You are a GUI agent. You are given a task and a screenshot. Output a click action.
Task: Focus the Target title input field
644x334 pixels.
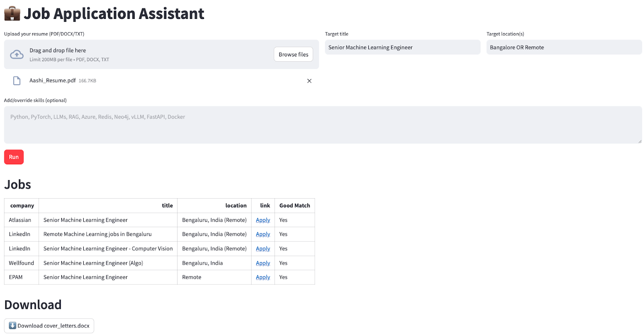click(402, 47)
